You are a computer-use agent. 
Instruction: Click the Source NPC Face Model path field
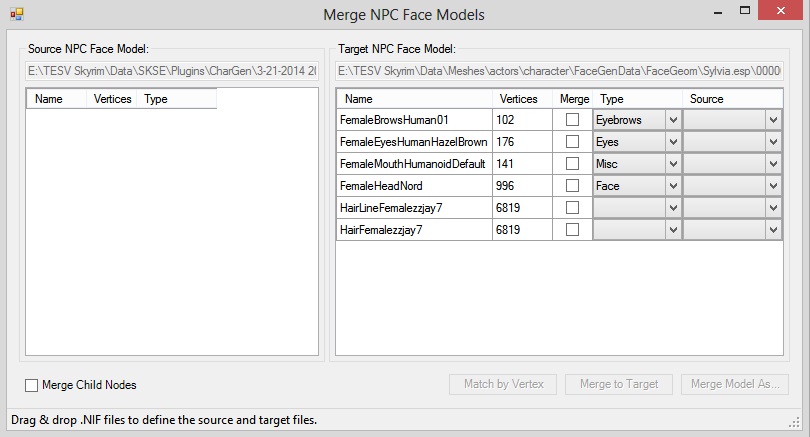pos(172,71)
